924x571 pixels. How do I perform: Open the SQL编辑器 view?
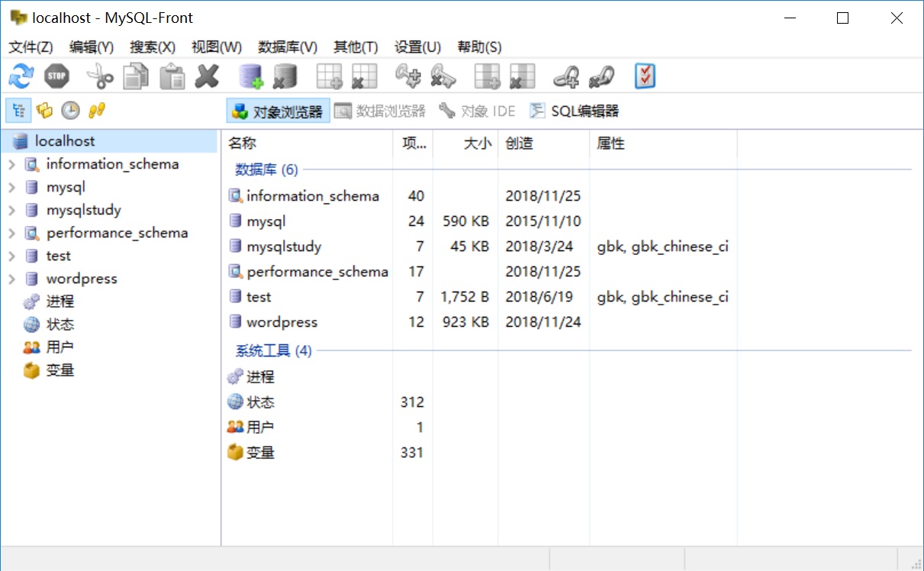point(574,111)
